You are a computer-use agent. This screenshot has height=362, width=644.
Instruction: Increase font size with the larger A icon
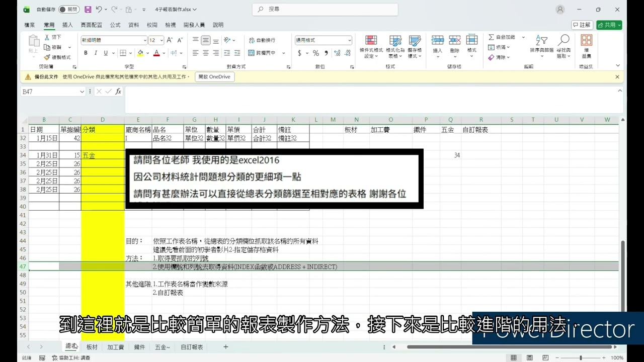point(170,40)
